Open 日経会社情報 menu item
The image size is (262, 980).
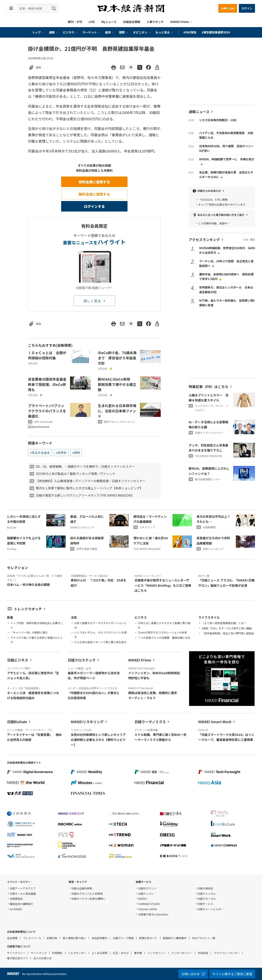click(x=131, y=22)
